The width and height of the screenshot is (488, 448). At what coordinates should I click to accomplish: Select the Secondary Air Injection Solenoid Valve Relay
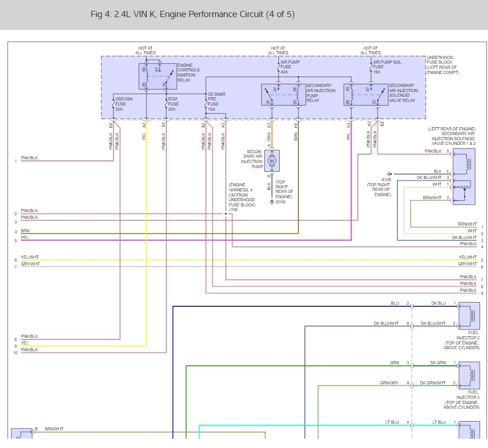click(x=365, y=95)
